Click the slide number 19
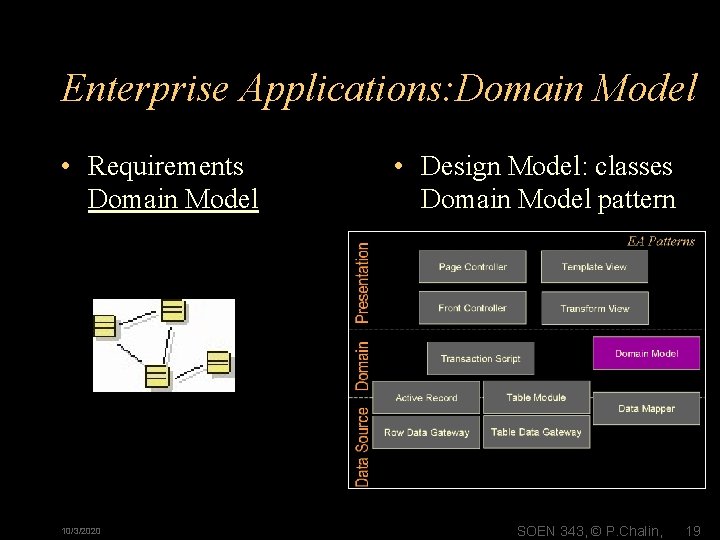The width and height of the screenshot is (720, 540). (x=693, y=531)
